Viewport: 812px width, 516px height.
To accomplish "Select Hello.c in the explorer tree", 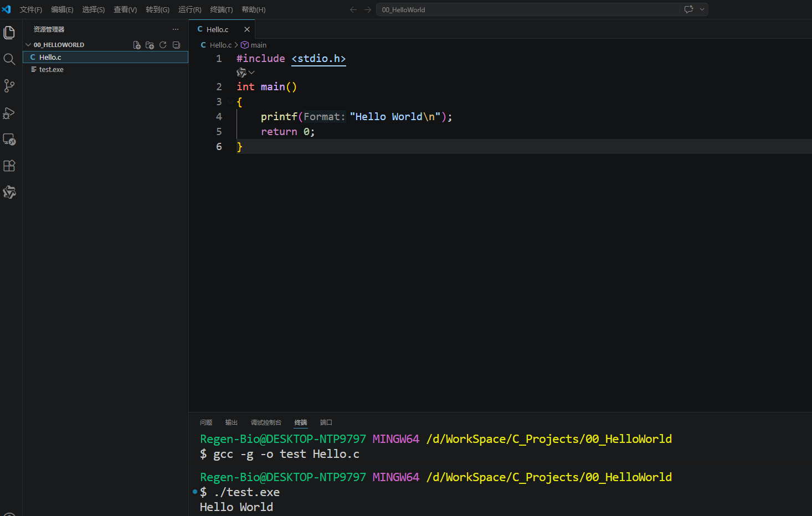I will pyautogui.click(x=105, y=57).
